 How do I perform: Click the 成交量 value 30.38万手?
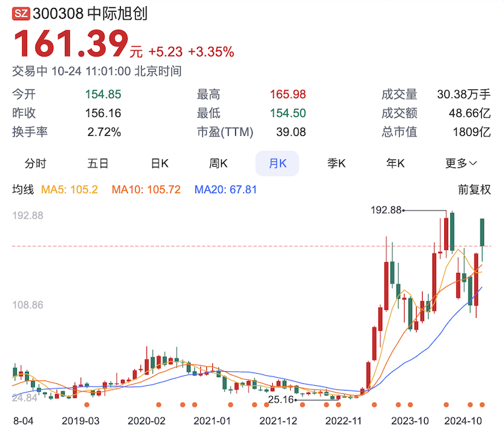[464, 94]
